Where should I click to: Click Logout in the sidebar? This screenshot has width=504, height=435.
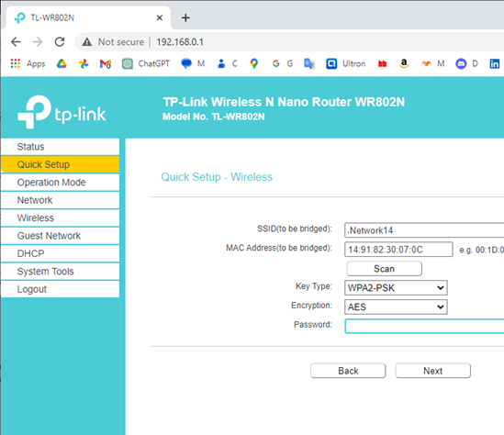60,289
